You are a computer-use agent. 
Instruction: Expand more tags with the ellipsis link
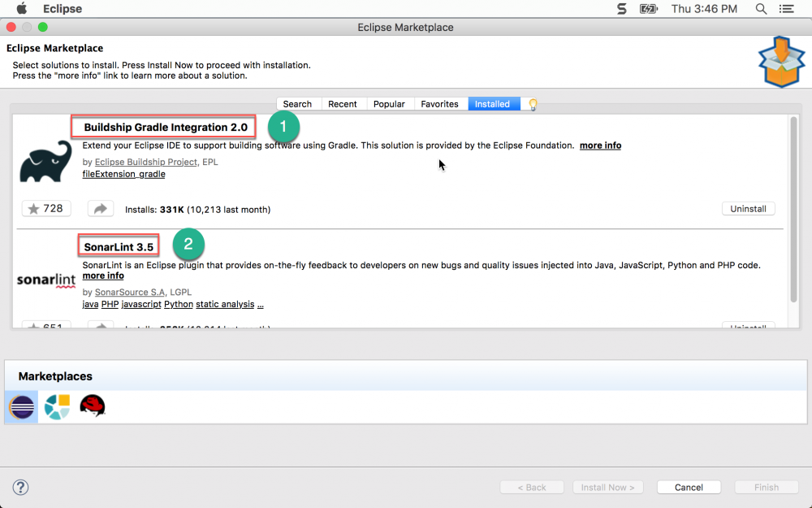[x=261, y=304]
